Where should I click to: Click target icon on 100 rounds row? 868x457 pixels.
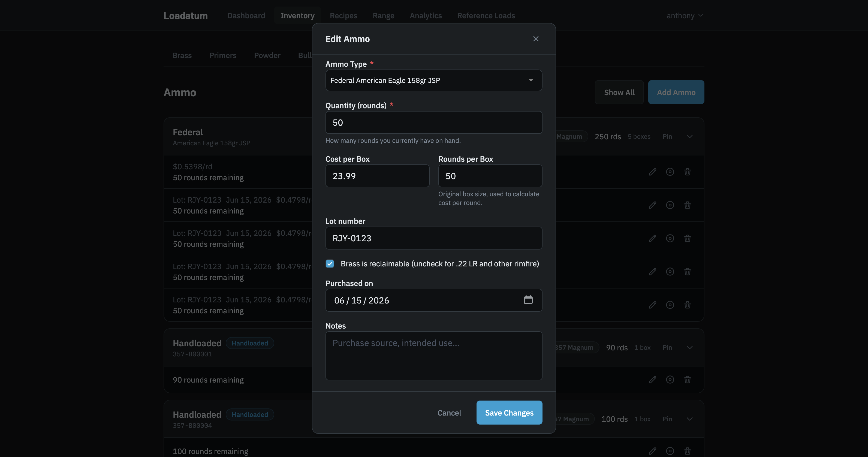pyautogui.click(x=670, y=451)
